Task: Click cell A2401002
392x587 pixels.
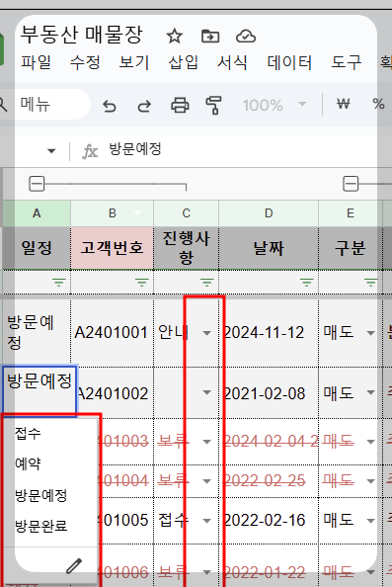Action: coord(113,393)
